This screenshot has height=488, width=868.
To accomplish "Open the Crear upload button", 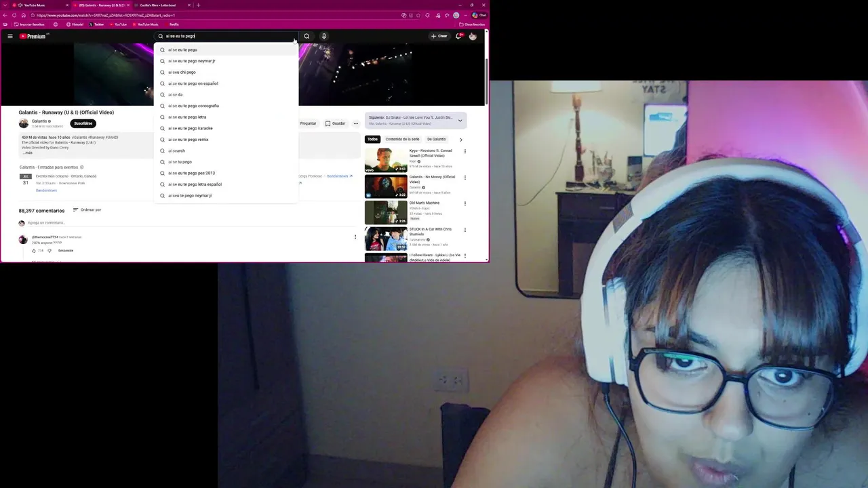I will tap(439, 36).
